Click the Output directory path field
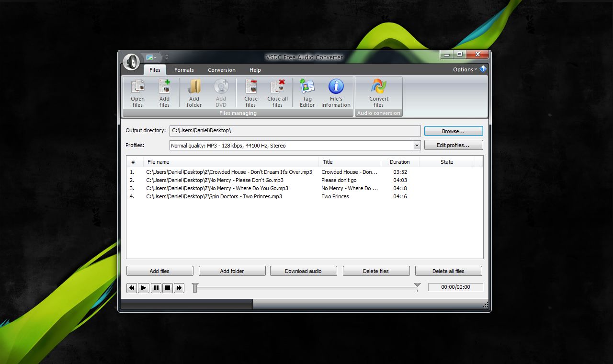 point(295,131)
